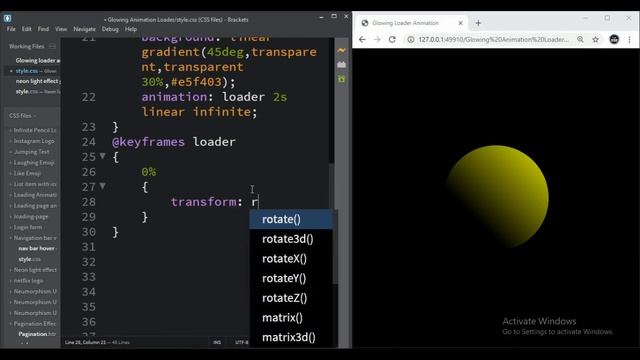Choose rotateX() from code hints
The width and height of the screenshot is (640, 360).
[291, 258]
